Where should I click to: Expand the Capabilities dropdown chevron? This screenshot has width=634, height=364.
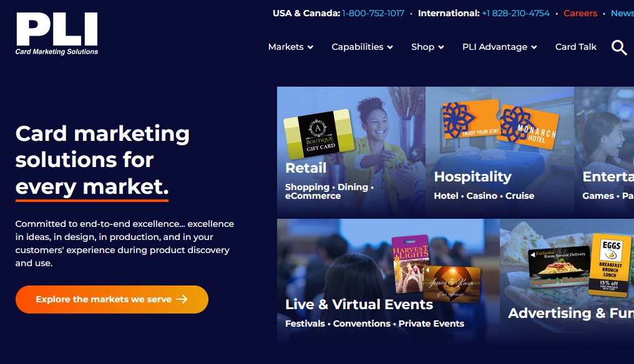tap(390, 47)
